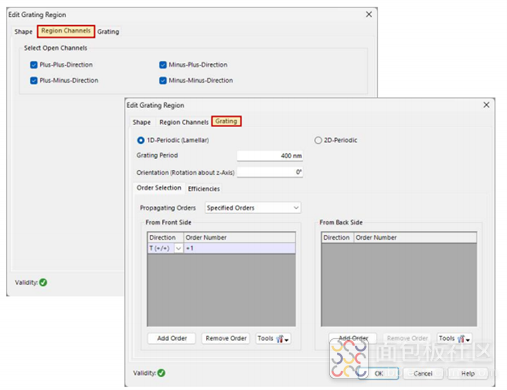Expand Propagating Orders dropdown
This screenshot has width=507, height=390.
253,208
